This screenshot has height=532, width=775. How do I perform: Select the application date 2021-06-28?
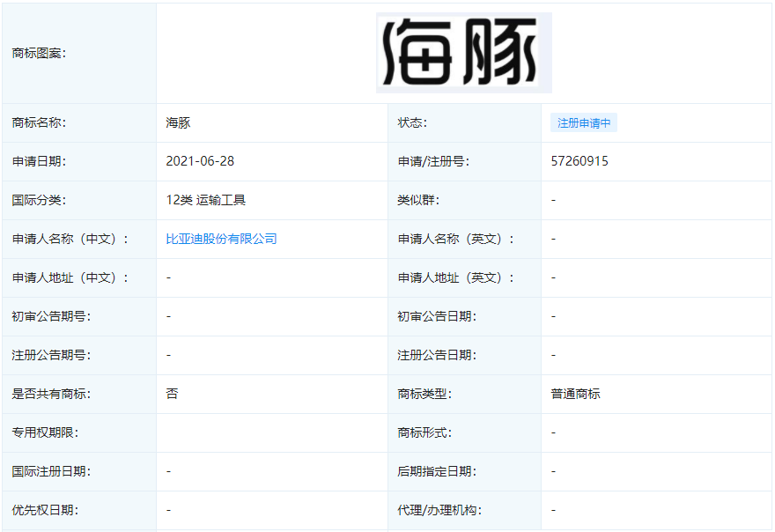click(199, 161)
